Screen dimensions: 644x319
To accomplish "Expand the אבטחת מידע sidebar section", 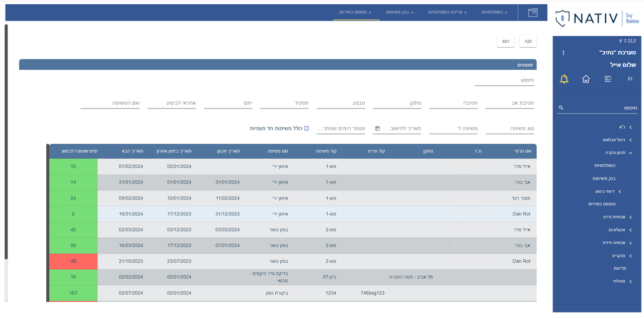I will coord(630,217).
